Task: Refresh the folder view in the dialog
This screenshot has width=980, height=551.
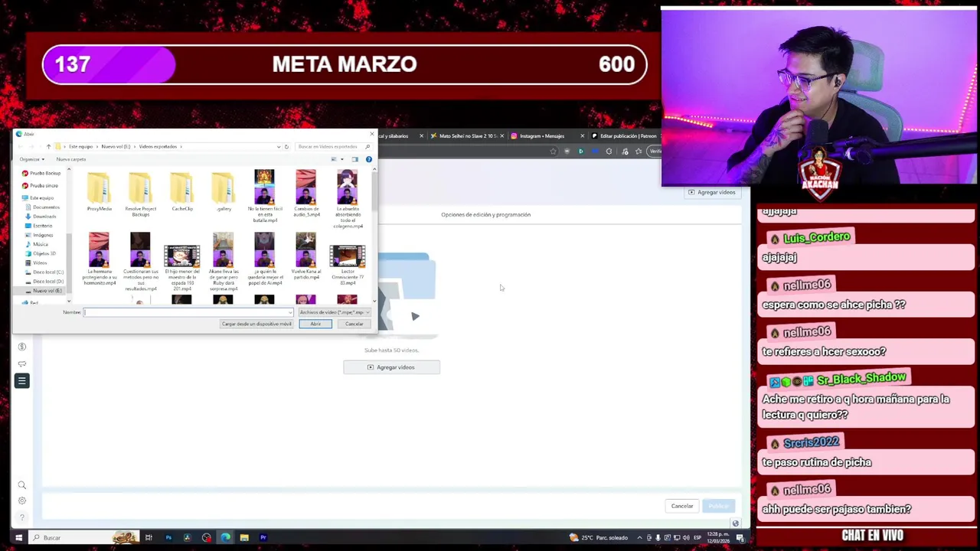Action: tap(286, 146)
